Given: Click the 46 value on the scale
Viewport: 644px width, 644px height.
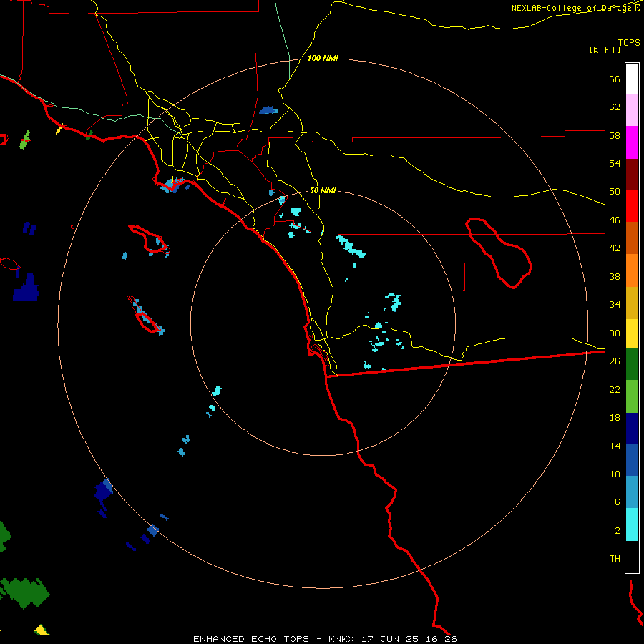Looking at the screenshot, I should pyautogui.click(x=615, y=220).
